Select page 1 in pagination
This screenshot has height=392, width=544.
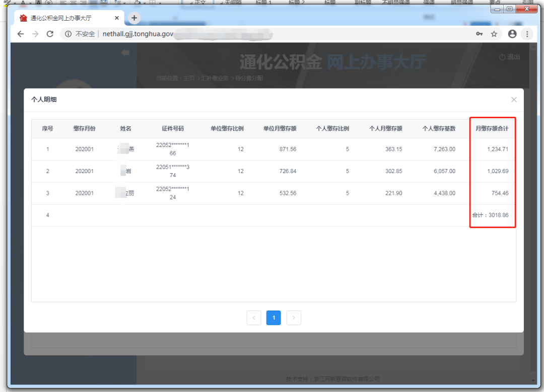(274, 318)
